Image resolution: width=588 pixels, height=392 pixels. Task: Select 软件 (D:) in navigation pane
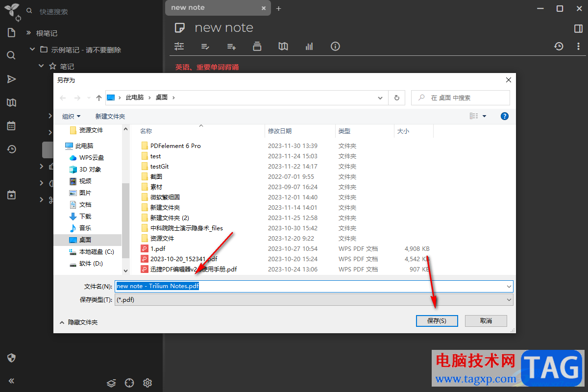(91, 263)
